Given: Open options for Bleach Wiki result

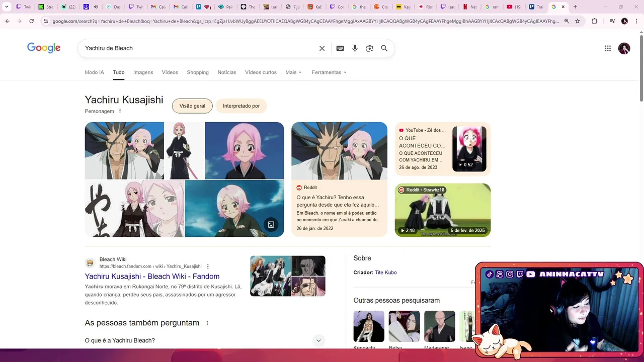Looking at the screenshot, I should pyautogui.click(x=208, y=266).
